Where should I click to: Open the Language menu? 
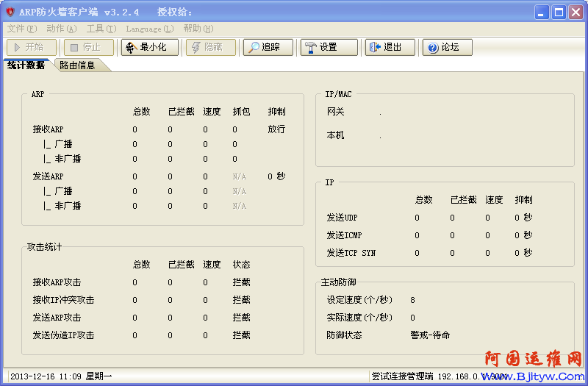pos(149,29)
